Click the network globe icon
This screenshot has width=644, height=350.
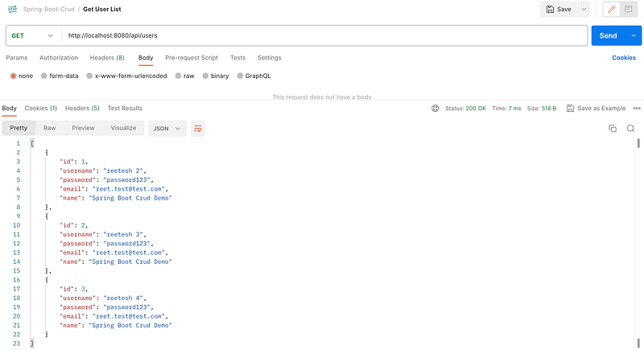pyautogui.click(x=435, y=109)
